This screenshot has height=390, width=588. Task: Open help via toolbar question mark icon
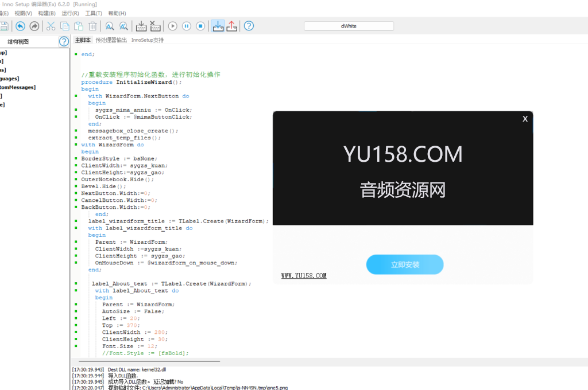click(x=249, y=26)
